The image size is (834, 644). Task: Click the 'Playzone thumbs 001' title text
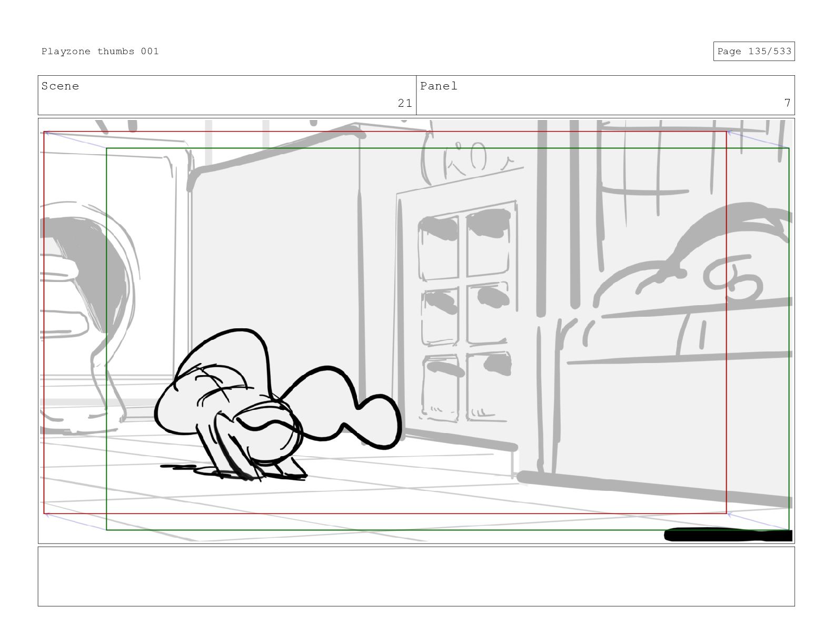[100, 51]
